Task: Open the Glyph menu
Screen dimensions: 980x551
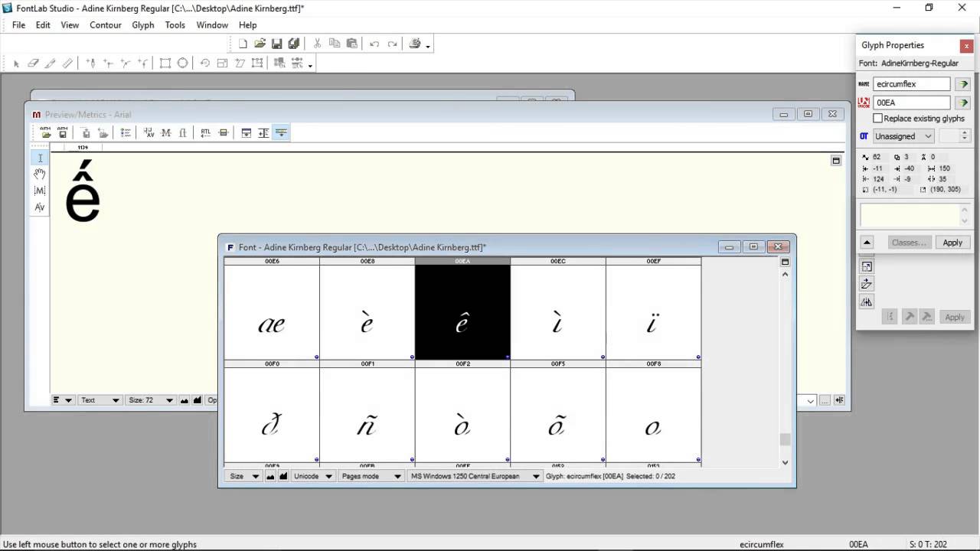Action: coord(143,25)
